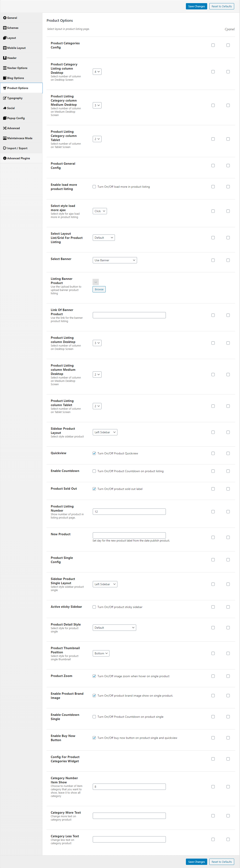Viewport: 240px width, 868px height.
Task: Open the Blog Options menu item
Action: pyautogui.click(x=21, y=78)
